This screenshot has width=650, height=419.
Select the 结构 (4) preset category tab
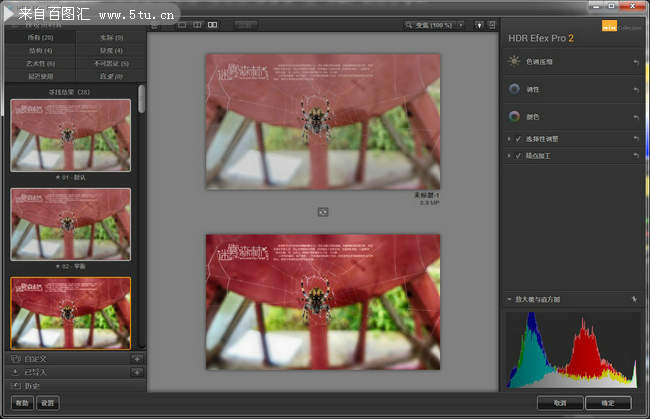tap(38, 50)
